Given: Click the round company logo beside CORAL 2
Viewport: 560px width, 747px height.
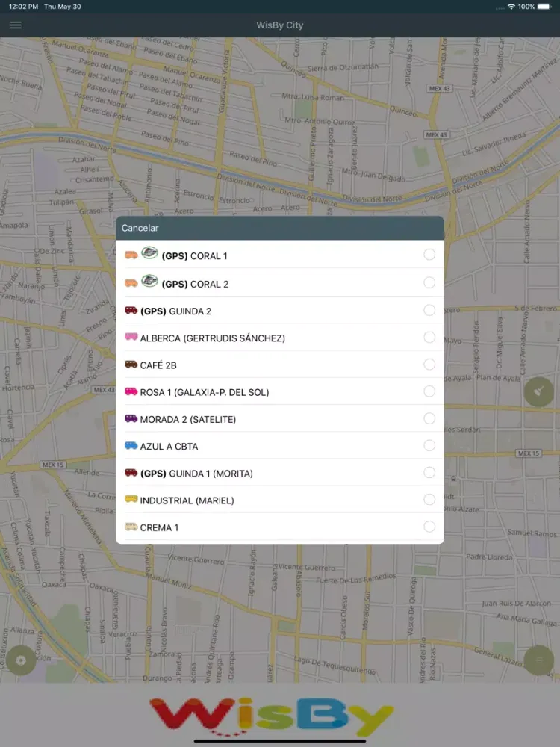Looking at the screenshot, I should tap(149, 281).
